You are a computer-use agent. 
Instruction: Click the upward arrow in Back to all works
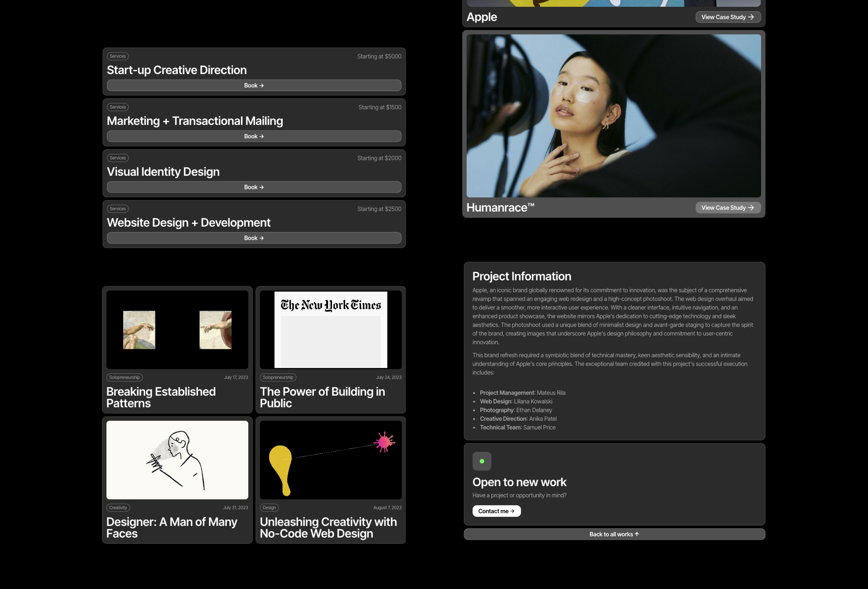pos(637,534)
